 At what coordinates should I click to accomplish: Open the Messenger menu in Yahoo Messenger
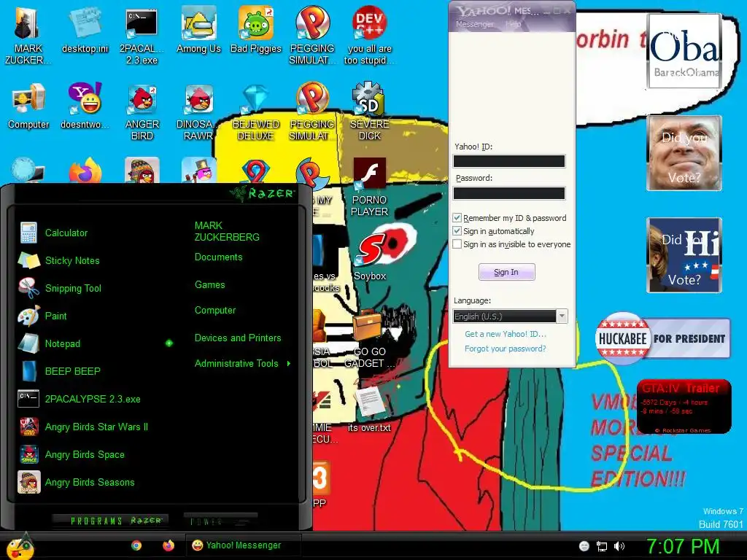pyautogui.click(x=474, y=24)
